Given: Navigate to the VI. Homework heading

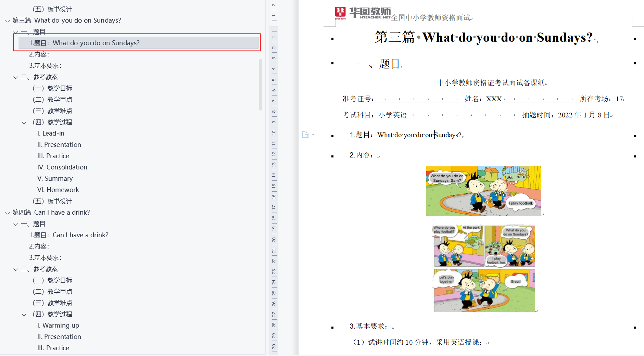Looking at the screenshot, I should pos(58,190).
